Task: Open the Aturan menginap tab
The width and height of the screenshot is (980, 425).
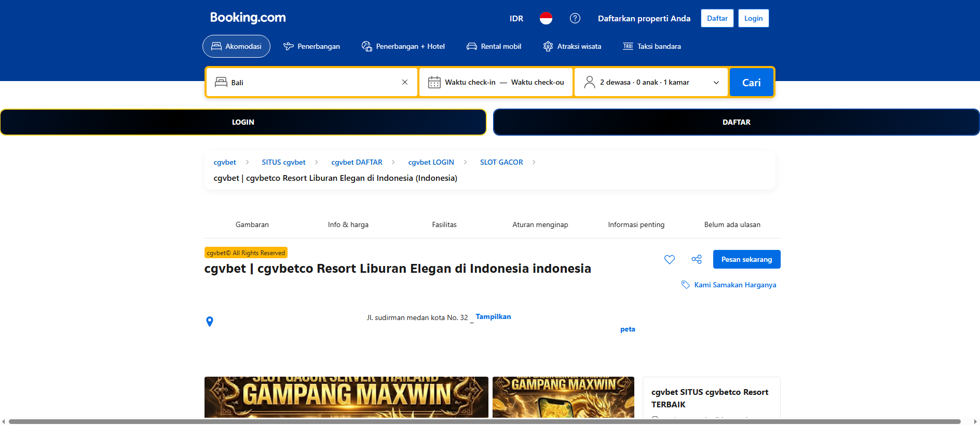Action: pos(540,224)
